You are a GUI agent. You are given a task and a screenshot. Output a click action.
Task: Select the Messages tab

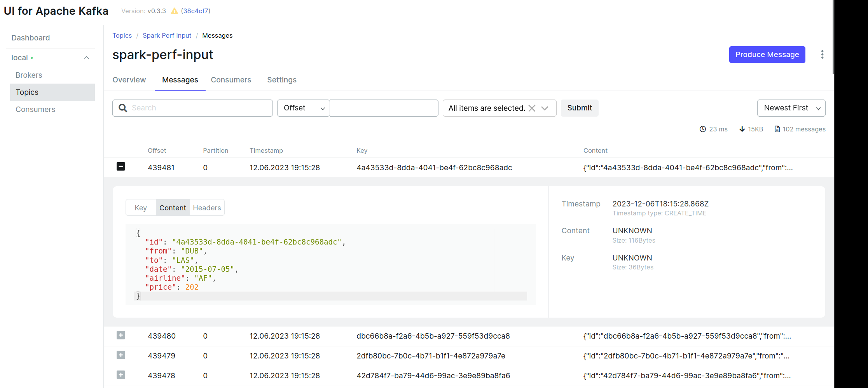tap(180, 80)
